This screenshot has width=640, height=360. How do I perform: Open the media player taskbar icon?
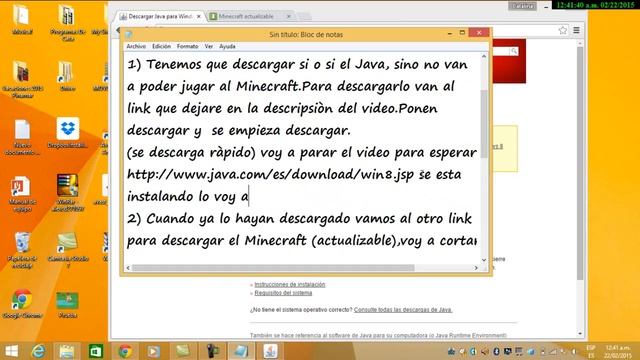click(153, 351)
